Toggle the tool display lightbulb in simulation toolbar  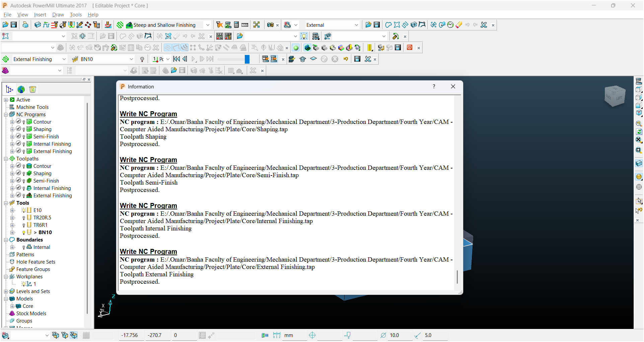[142, 59]
